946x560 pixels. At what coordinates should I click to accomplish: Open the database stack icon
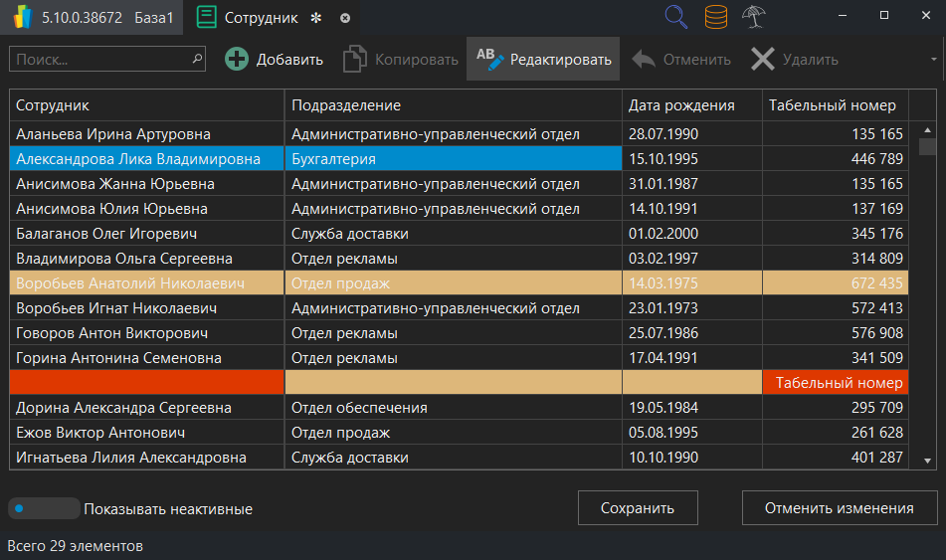tap(715, 17)
